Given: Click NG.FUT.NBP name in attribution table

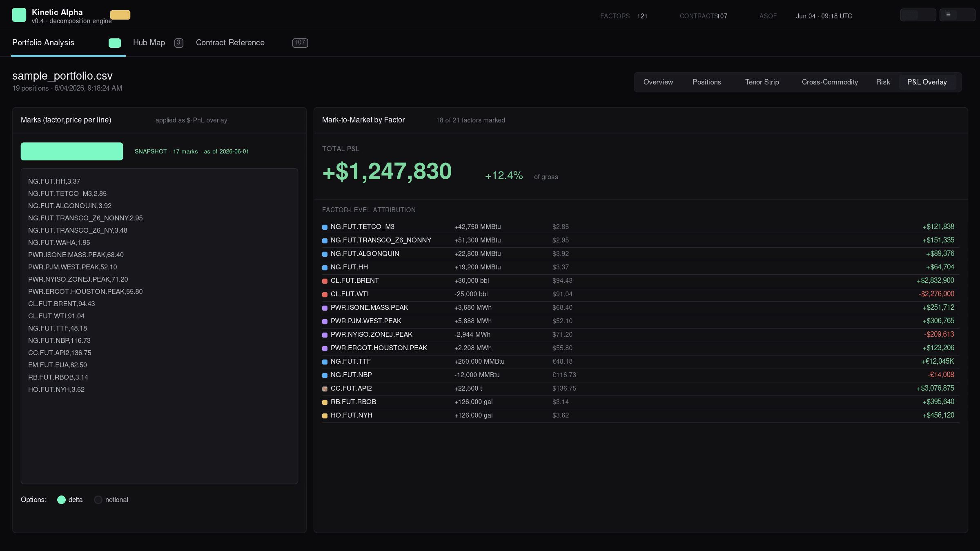Looking at the screenshot, I should 351,375.
